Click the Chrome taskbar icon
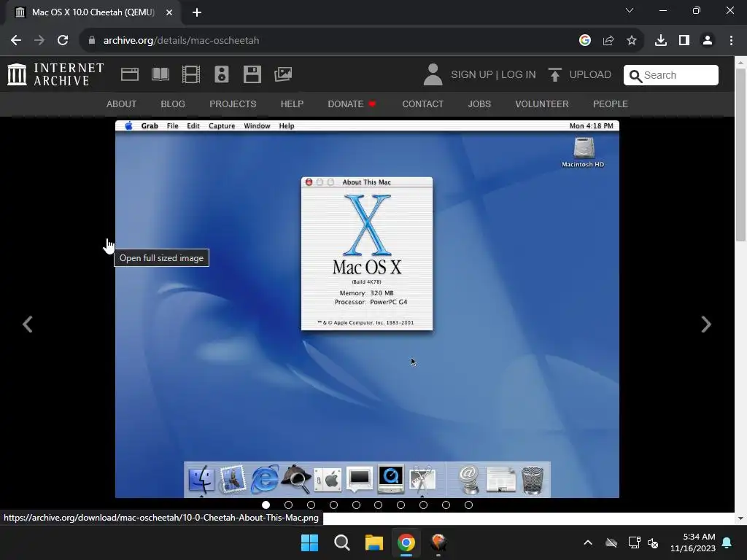Image resolution: width=747 pixels, height=560 pixels. click(x=406, y=542)
